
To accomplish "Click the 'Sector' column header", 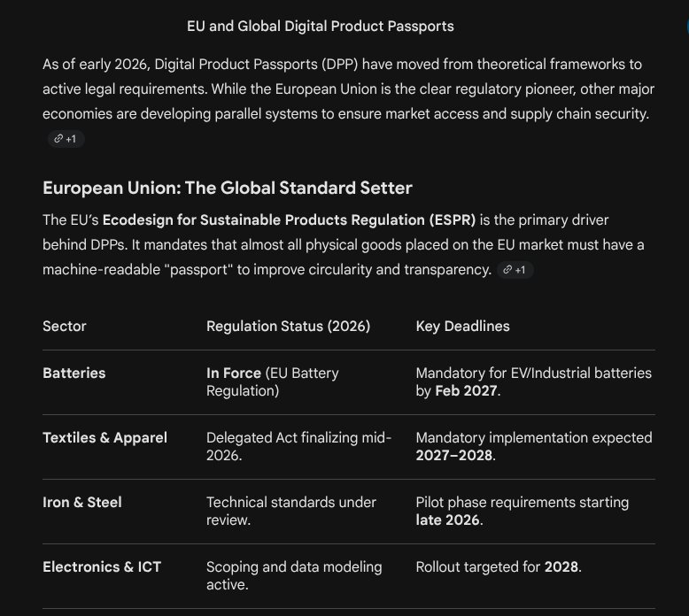I will pos(65,326).
